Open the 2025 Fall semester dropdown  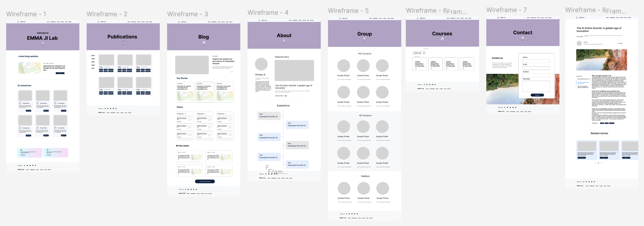point(419,53)
